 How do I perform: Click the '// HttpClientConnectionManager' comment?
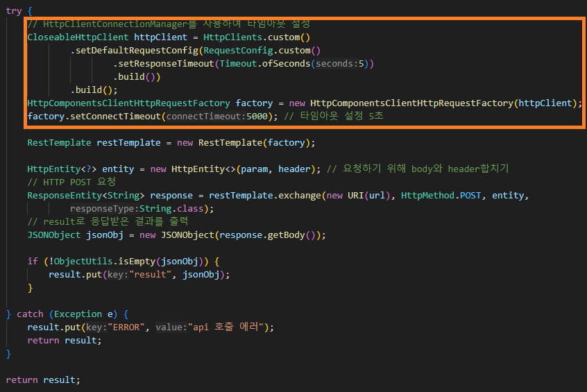click(169, 24)
